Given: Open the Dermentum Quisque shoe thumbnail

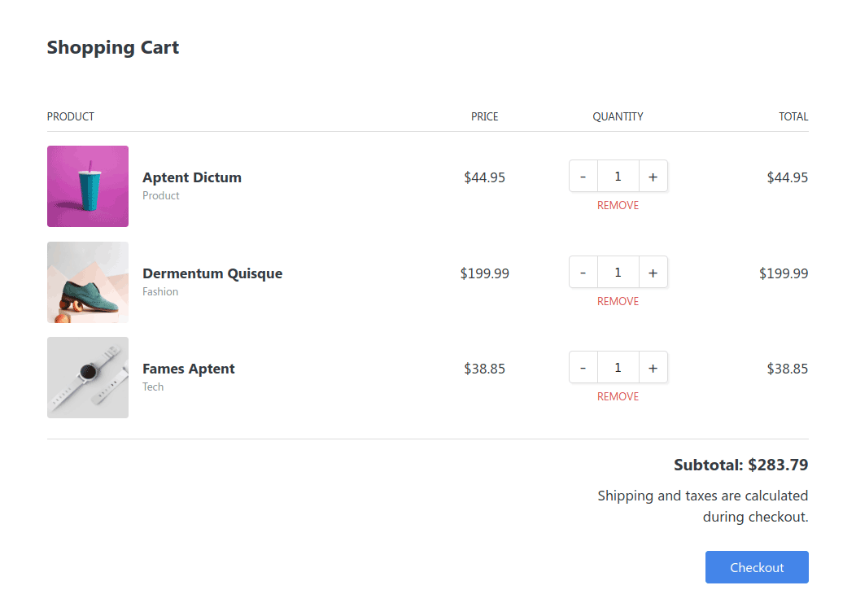Looking at the screenshot, I should click(x=88, y=282).
